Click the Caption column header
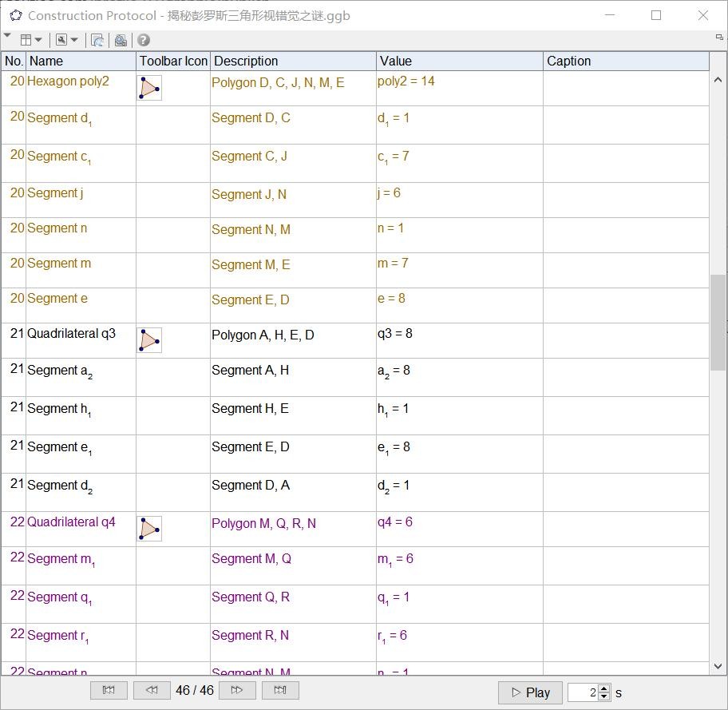The image size is (728, 710). 625,61
